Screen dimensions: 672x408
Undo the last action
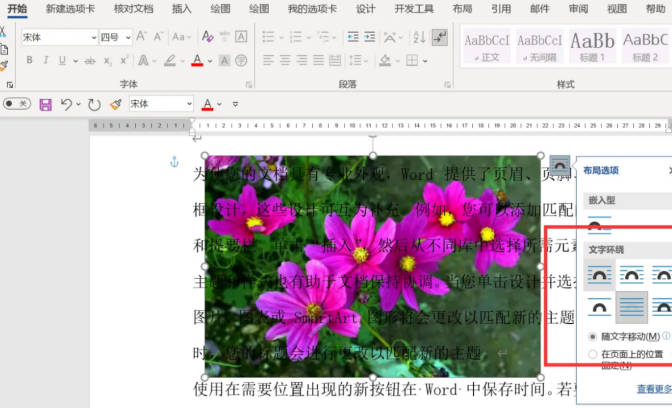coord(66,104)
